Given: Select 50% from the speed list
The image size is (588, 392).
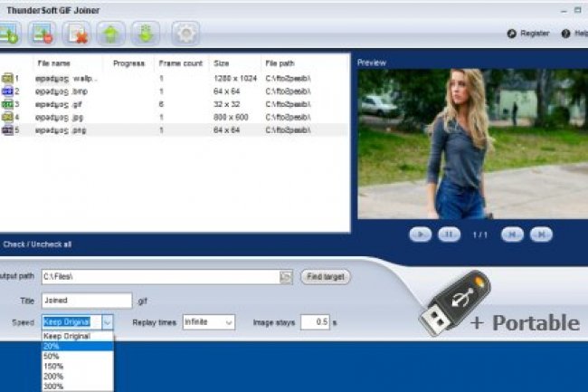Looking at the screenshot, I should tap(51, 356).
